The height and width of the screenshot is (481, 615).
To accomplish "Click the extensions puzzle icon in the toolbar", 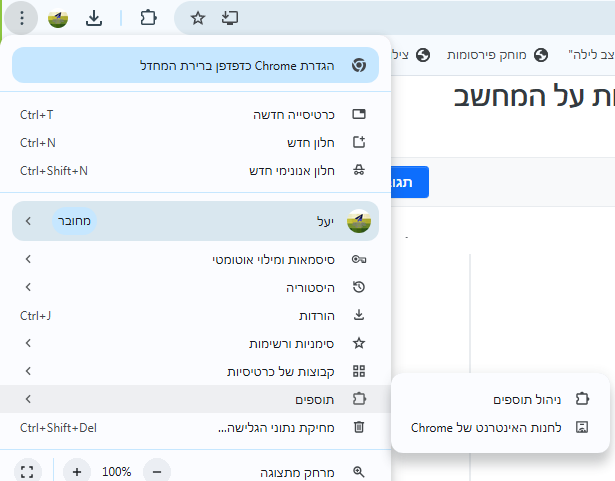I will click(x=148, y=18).
